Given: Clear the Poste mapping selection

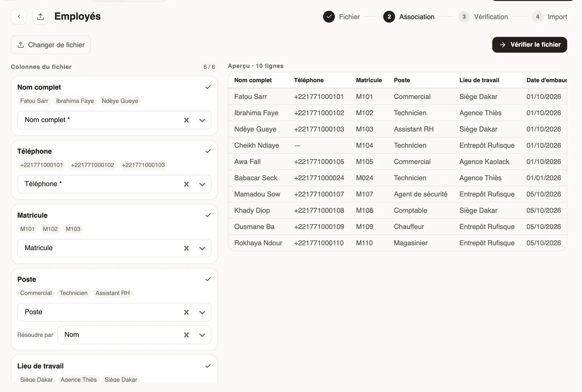Looking at the screenshot, I should [x=186, y=312].
